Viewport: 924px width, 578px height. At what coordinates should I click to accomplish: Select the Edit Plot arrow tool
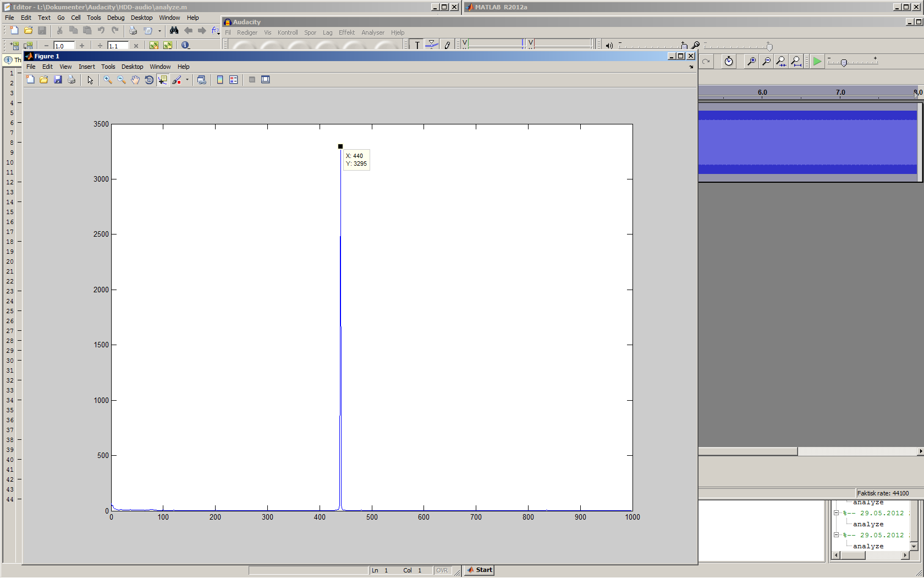pyautogui.click(x=90, y=80)
